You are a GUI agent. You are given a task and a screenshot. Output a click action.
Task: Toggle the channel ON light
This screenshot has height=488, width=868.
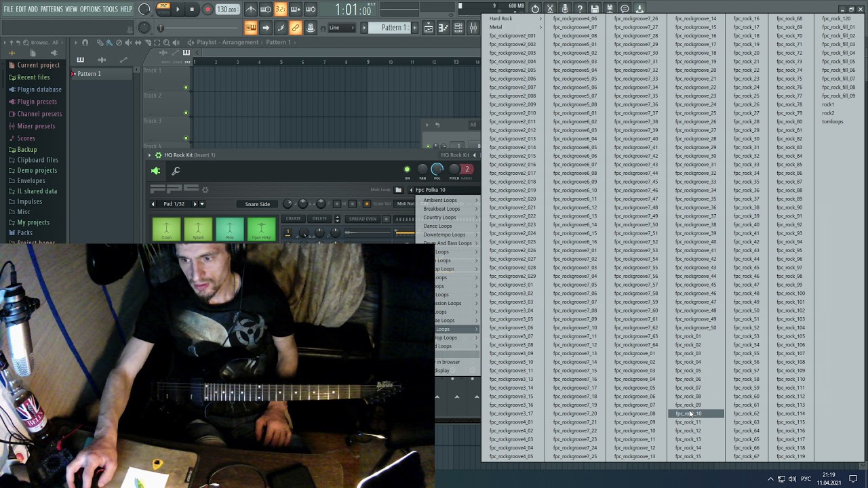[x=407, y=169]
